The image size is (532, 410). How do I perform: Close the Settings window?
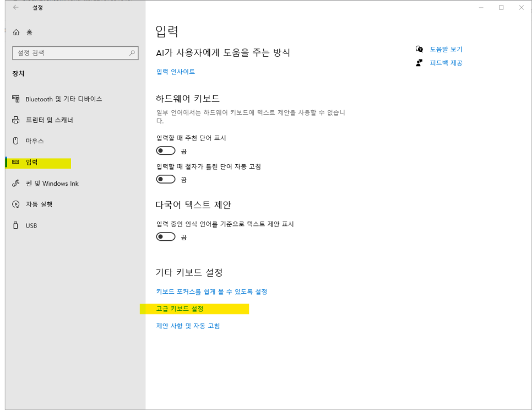pos(522,8)
